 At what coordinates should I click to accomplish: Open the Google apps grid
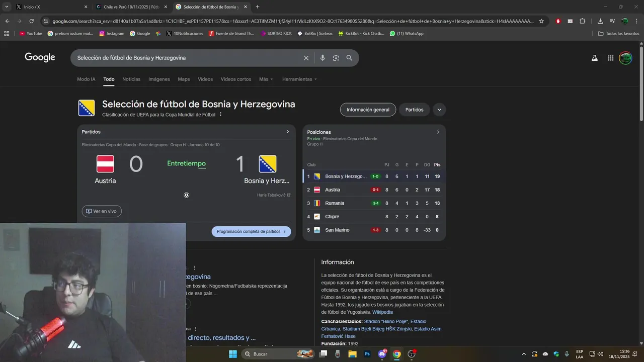click(x=611, y=58)
